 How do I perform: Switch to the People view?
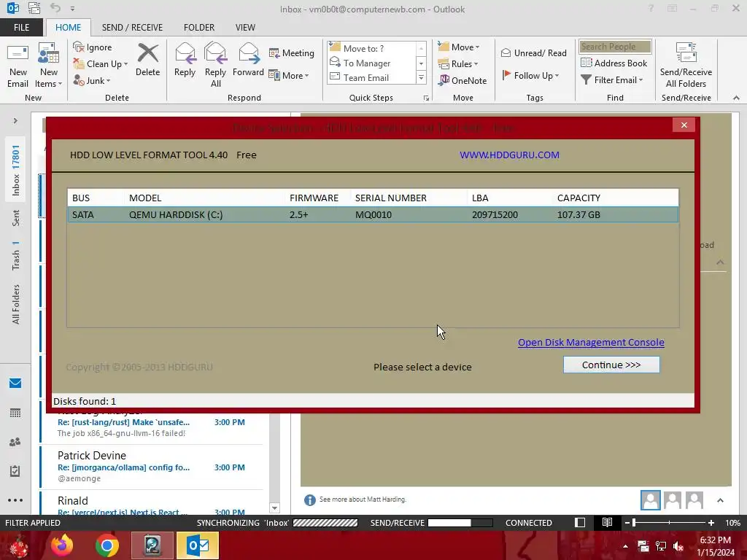coord(15,442)
